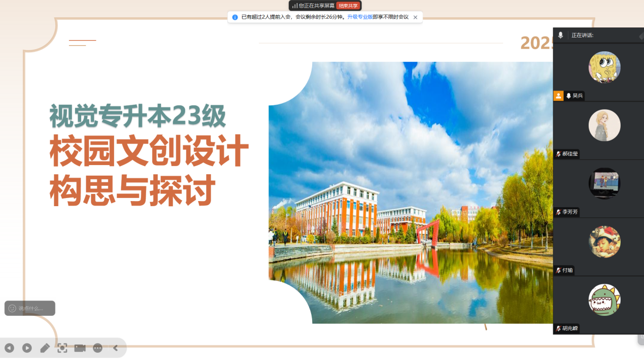
Task: Click the network signal strength icon
Action: [x=294, y=6]
